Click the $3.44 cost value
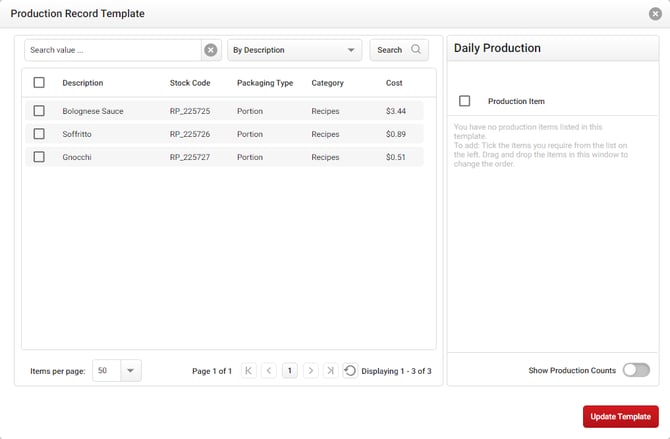This screenshot has width=670, height=439. tap(396, 111)
